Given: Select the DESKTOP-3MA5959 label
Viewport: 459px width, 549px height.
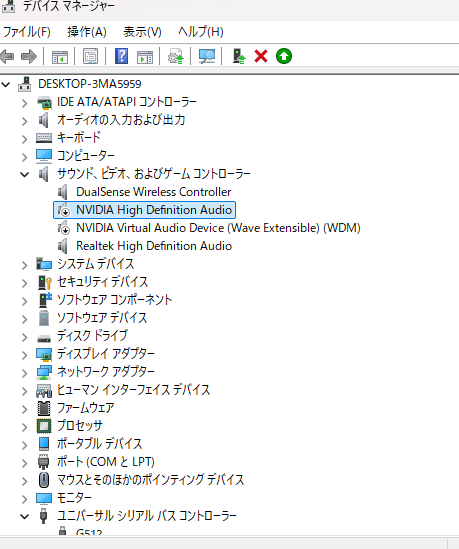Looking at the screenshot, I should coord(90,84).
